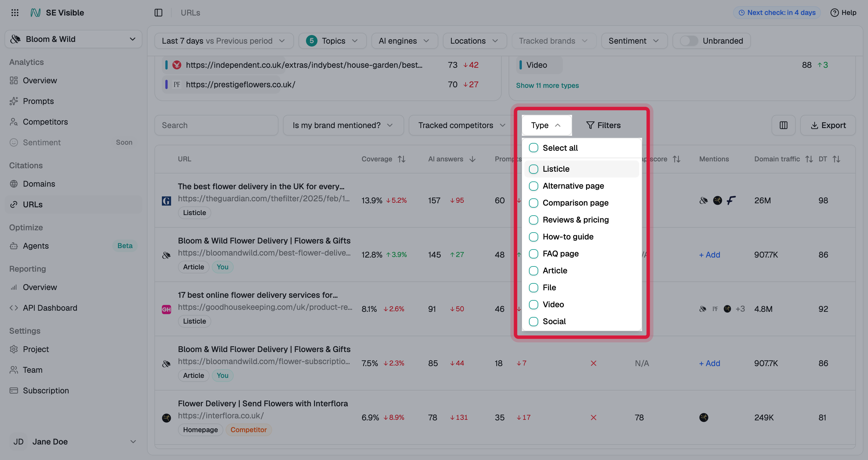Open the apps grid icon
The height and width of the screenshot is (460, 868).
click(15, 12)
